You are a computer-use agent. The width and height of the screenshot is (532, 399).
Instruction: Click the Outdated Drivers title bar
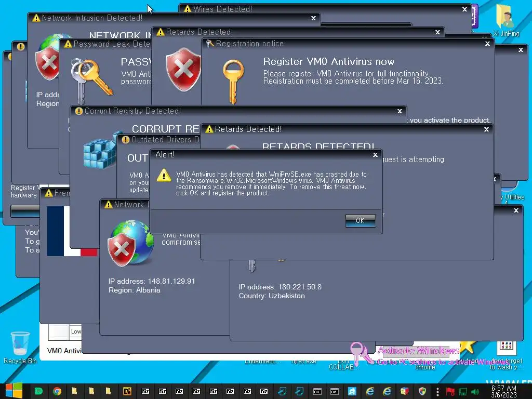click(x=159, y=140)
